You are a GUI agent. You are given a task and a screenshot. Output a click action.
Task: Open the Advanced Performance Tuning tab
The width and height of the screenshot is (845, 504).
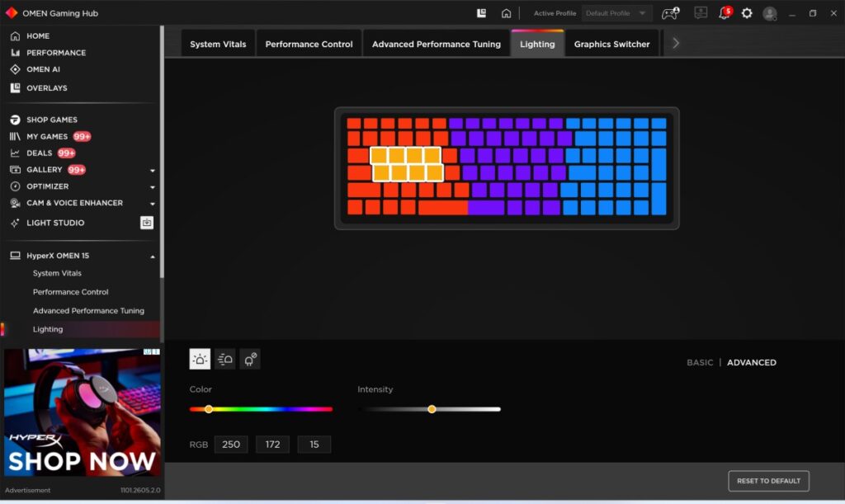pyautogui.click(x=436, y=45)
